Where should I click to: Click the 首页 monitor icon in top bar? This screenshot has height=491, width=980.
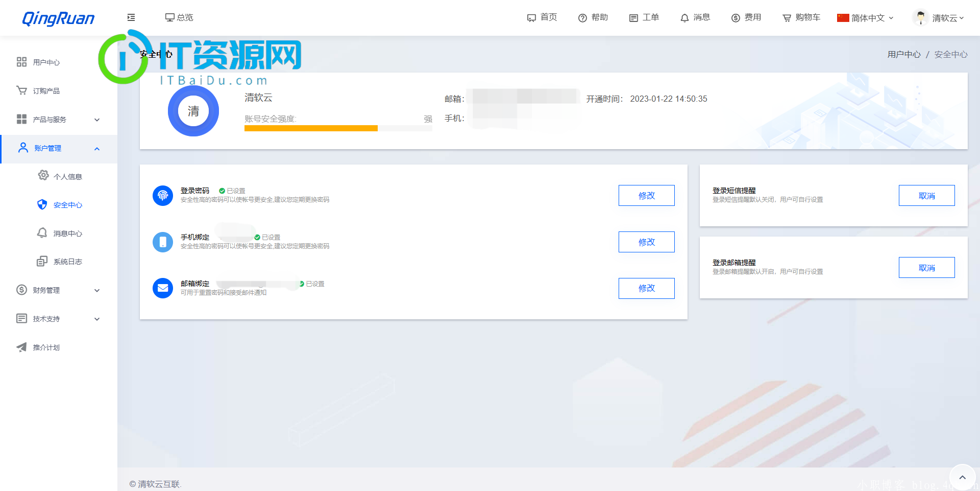click(x=531, y=18)
